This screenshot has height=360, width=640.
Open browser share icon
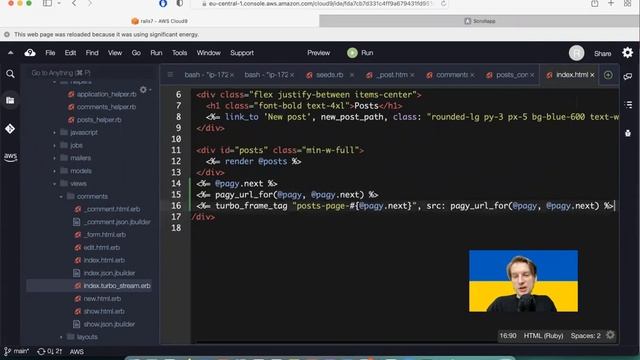pyautogui.click(x=594, y=3)
